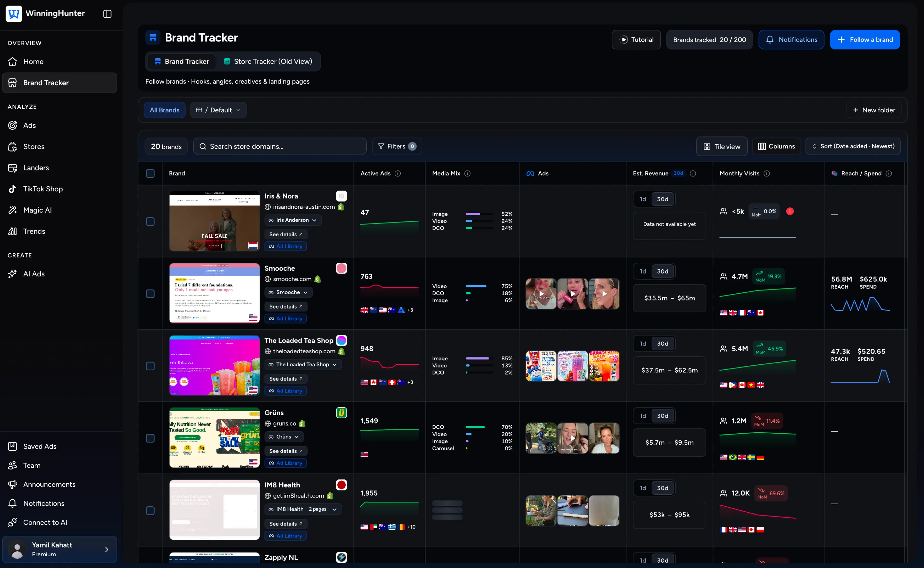
Task: Expand The Loaded Tea Shop page dropdown
Action: point(303,364)
